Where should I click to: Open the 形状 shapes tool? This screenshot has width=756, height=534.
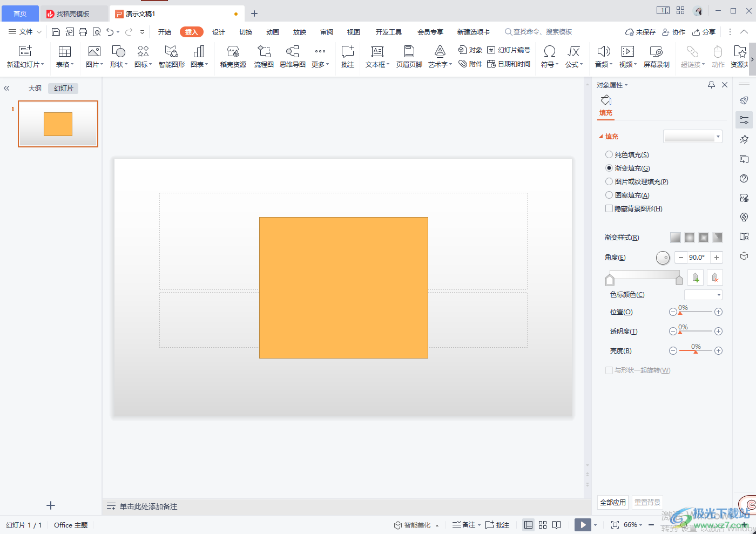(118, 57)
